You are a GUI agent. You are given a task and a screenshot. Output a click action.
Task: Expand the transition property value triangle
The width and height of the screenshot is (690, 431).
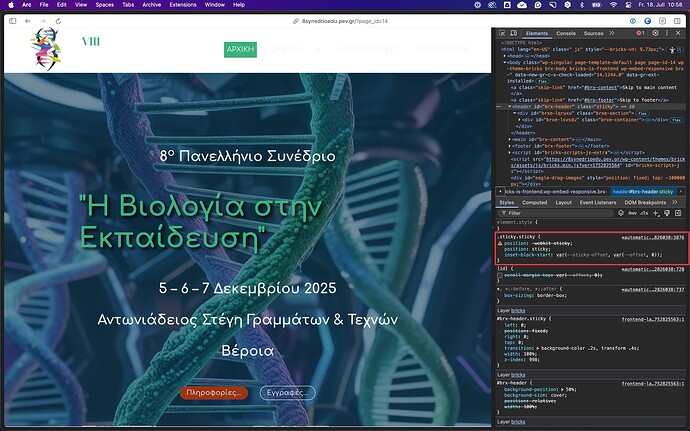(x=538, y=348)
